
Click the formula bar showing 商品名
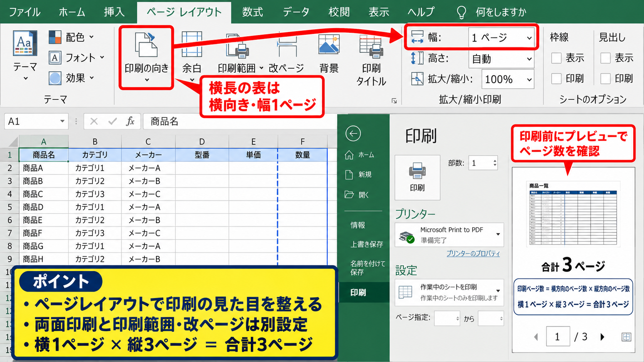click(240, 121)
